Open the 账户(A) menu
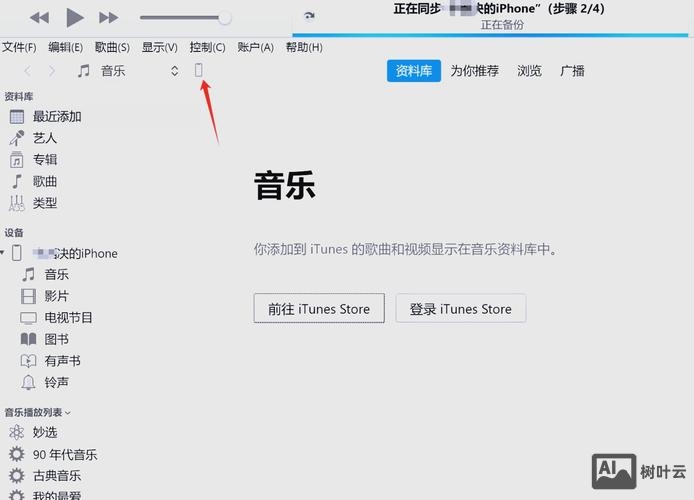Viewport: 694px width, 500px height. pyautogui.click(x=255, y=47)
